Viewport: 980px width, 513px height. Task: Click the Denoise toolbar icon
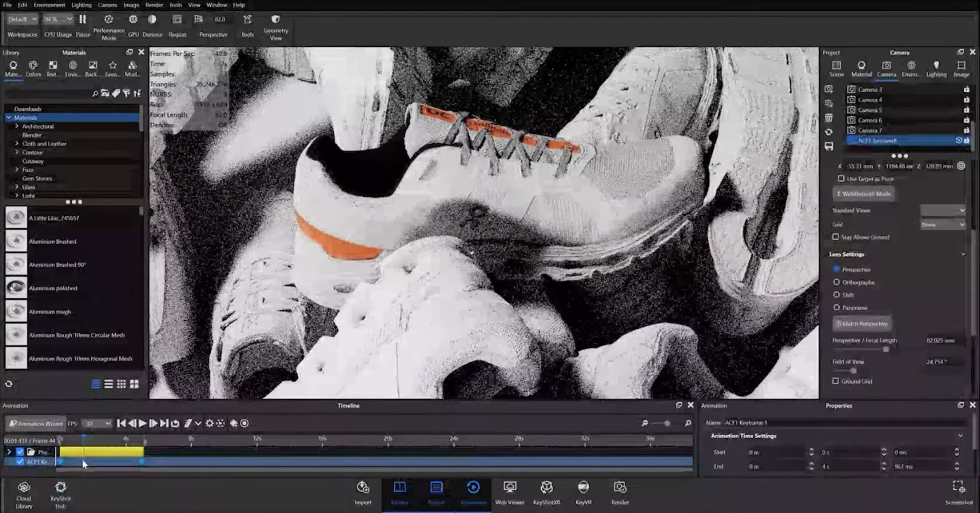click(152, 20)
